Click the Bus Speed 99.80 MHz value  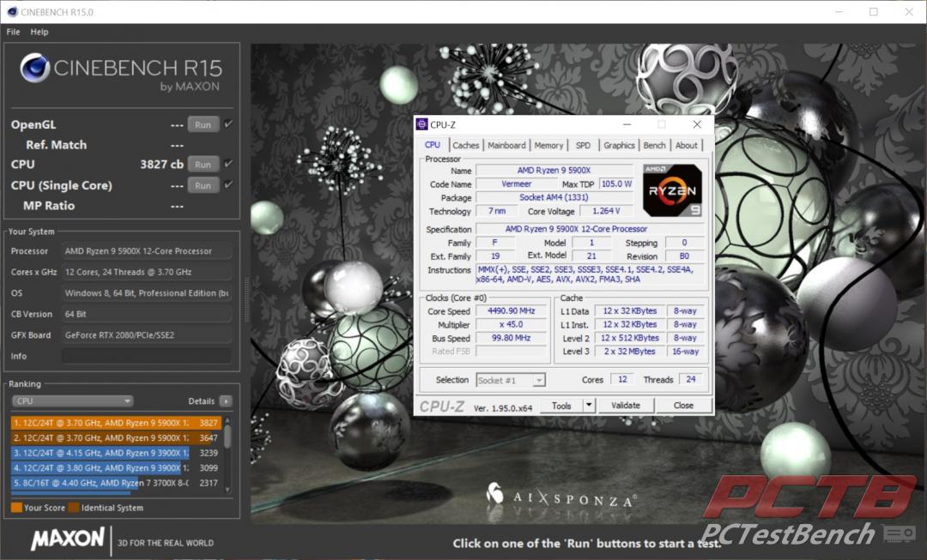click(x=512, y=338)
